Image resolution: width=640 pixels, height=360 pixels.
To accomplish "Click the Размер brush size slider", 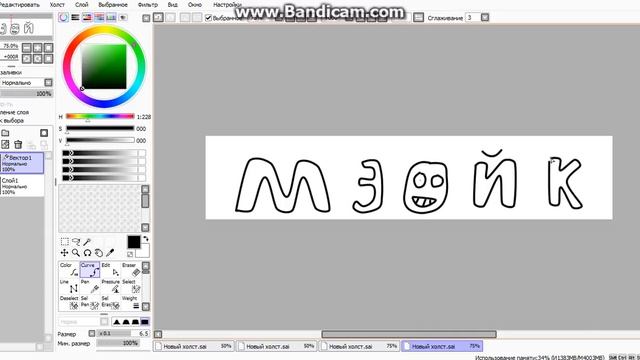I will click(x=123, y=333).
